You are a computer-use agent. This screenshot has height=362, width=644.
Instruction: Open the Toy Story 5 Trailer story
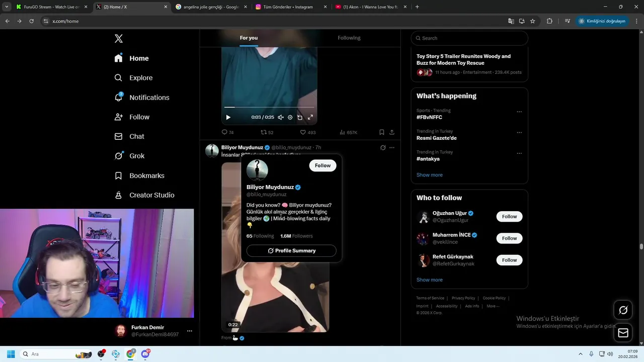(463, 59)
